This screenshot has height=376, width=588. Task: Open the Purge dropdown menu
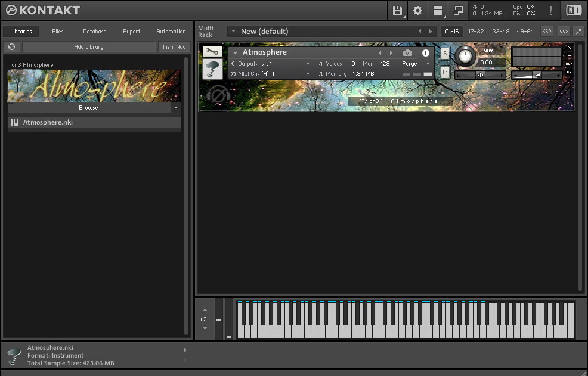pos(428,64)
